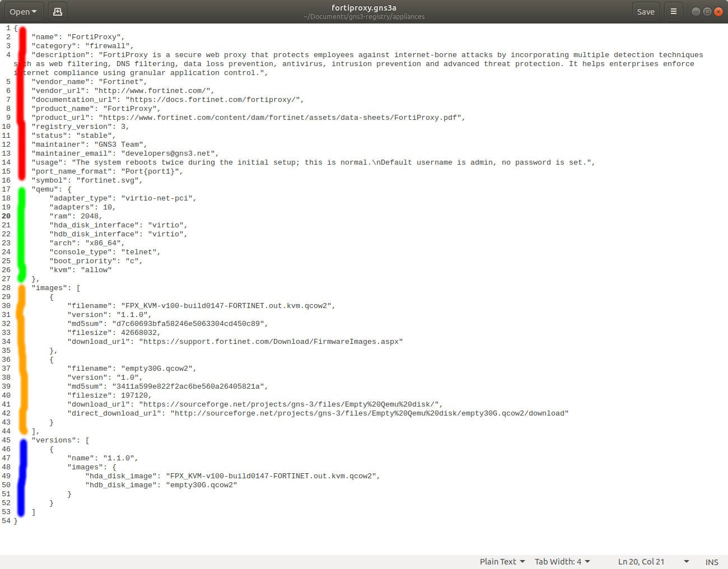Toggle the INS insert mode indicator
Image resolution: width=728 pixels, height=569 pixels.
click(712, 562)
